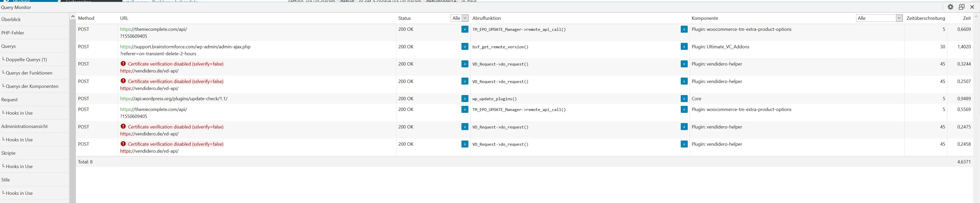Sort by Zeit column header
The image size is (980, 203).
[966, 18]
